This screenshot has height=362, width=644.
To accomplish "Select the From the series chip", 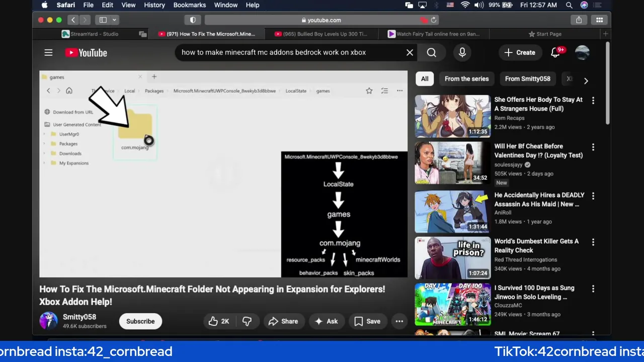I will [x=466, y=78].
